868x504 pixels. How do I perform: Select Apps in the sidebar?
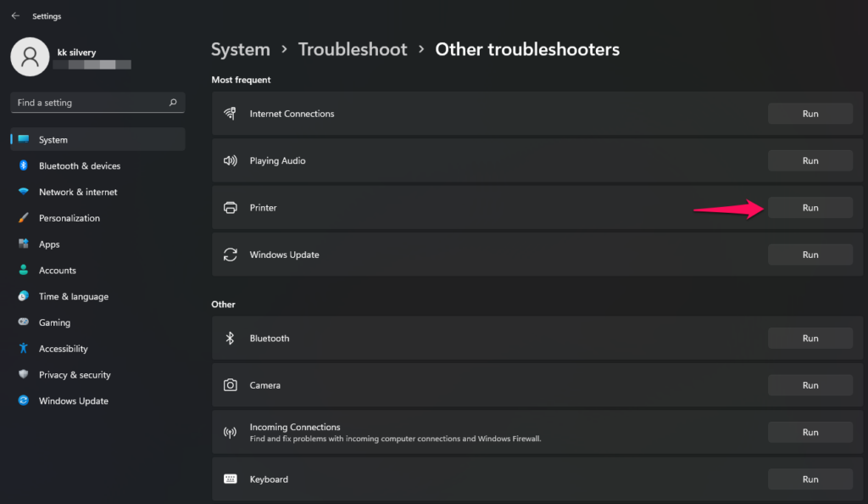click(x=97, y=244)
